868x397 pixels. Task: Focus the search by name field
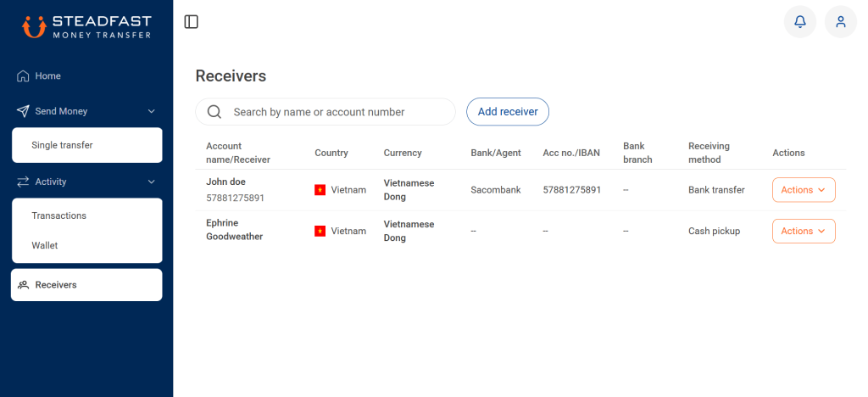325,112
